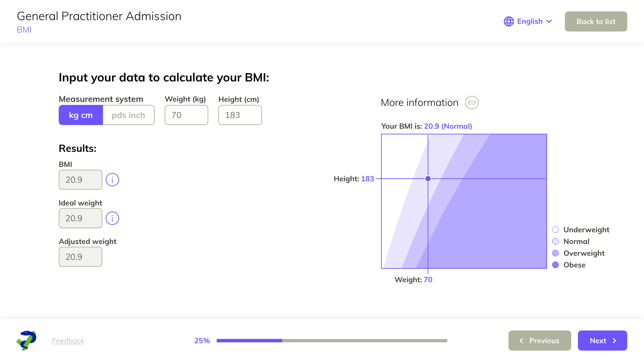Click the 25% progress bar
The image size is (644, 362).
coord(332,341)
